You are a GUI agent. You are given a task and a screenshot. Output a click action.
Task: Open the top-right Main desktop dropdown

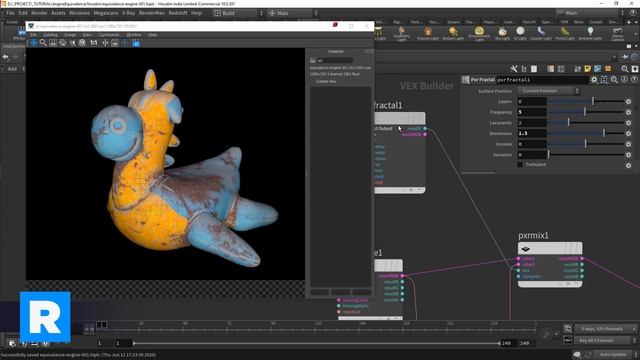click(590, 13)
